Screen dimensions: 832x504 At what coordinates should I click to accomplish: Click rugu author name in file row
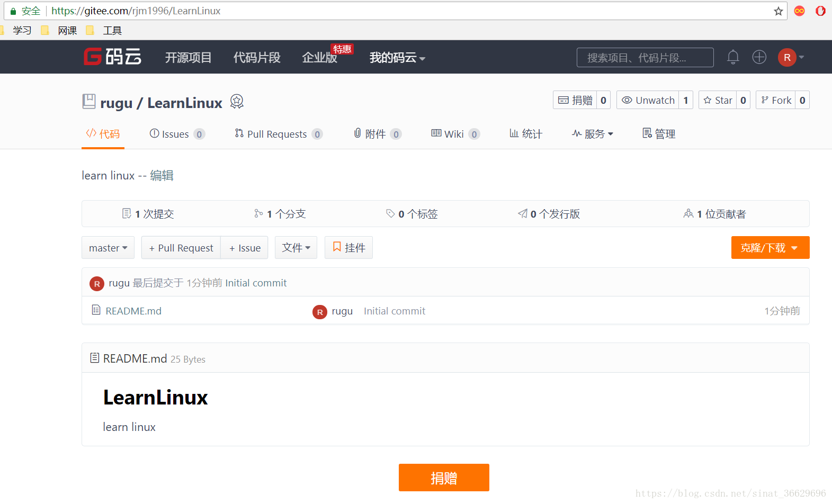click(x=342, y=311)
